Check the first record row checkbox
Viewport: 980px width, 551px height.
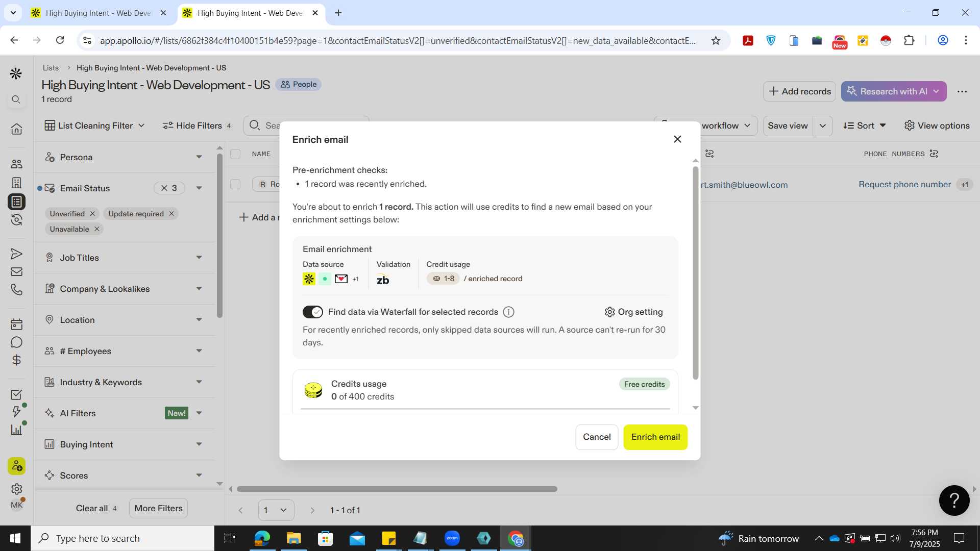point(235,184)
